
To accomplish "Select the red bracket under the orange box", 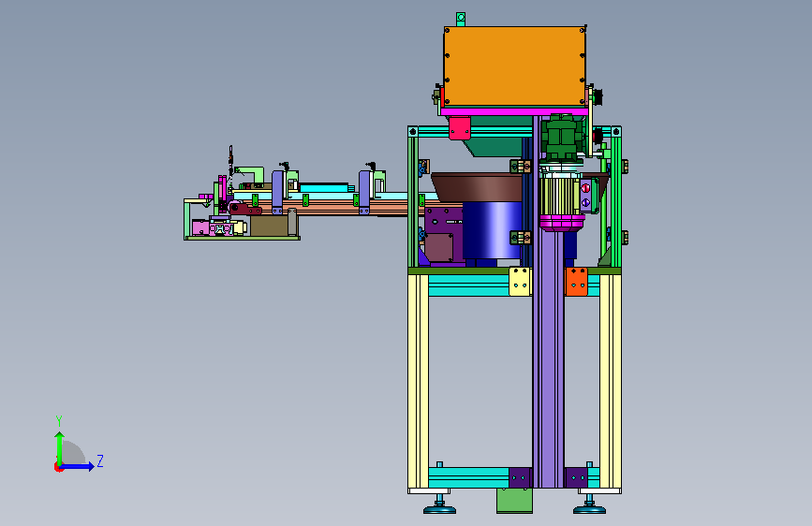I will 459,128.
